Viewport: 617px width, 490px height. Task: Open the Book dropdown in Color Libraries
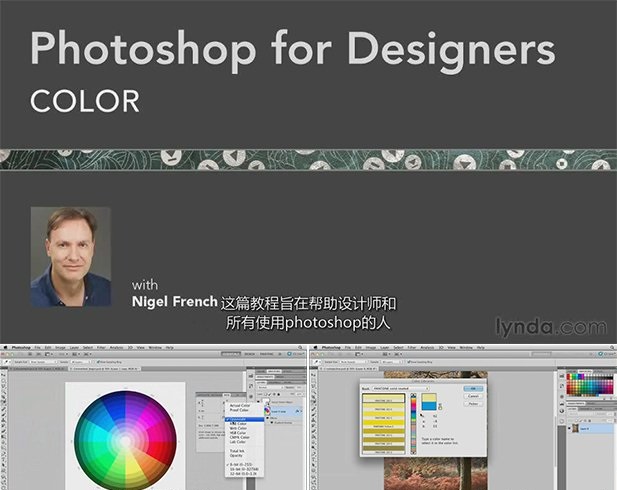[400, 389]
